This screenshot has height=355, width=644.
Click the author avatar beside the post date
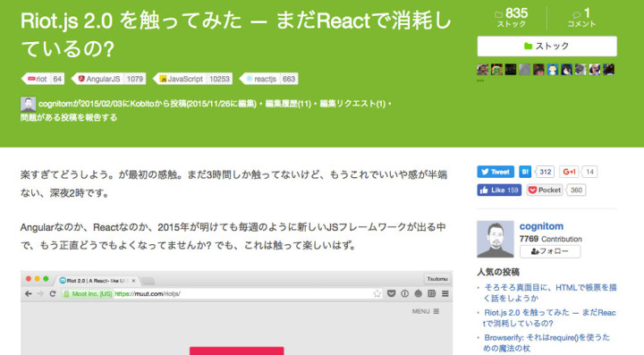[28, 105]
